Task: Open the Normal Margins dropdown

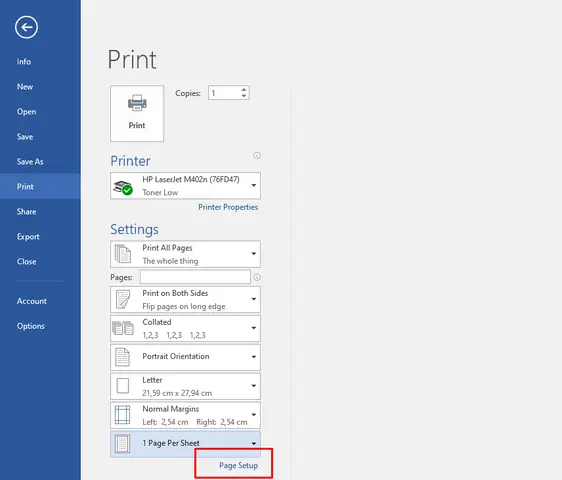Action: click(x=185, y=415)
